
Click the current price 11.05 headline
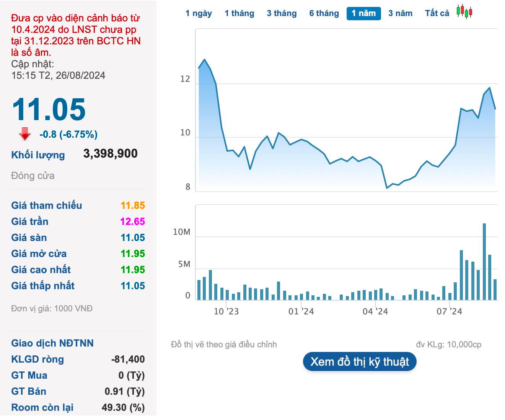tap(49, 109)
